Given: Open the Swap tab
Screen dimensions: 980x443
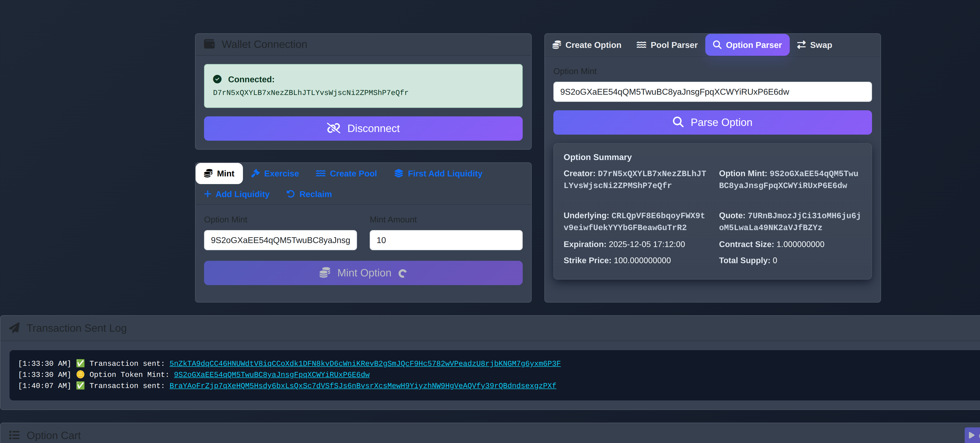Looking at the screenshot, I should pos(815,45).
